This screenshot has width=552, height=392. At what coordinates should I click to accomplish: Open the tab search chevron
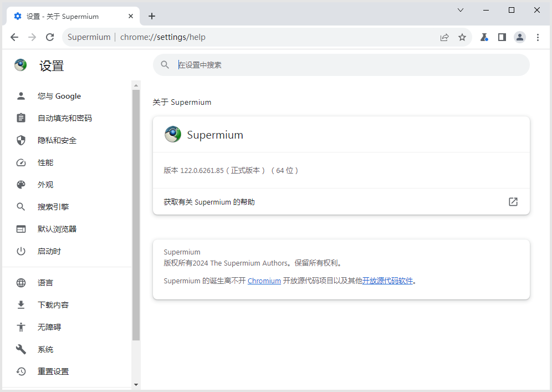pos(461,10)
